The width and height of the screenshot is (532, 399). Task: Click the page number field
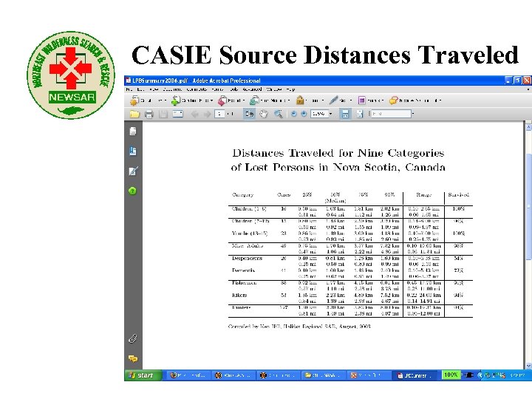219,114
